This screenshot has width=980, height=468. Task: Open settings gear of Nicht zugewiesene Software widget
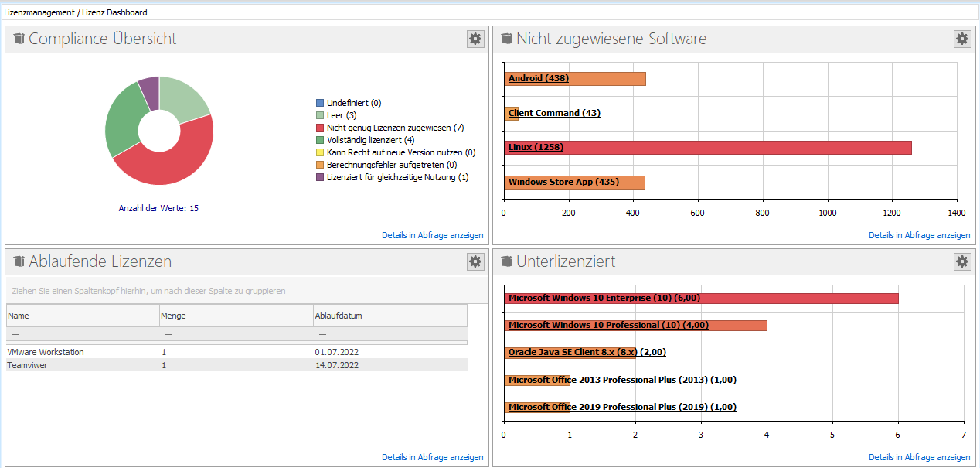(x=962, y=39)
